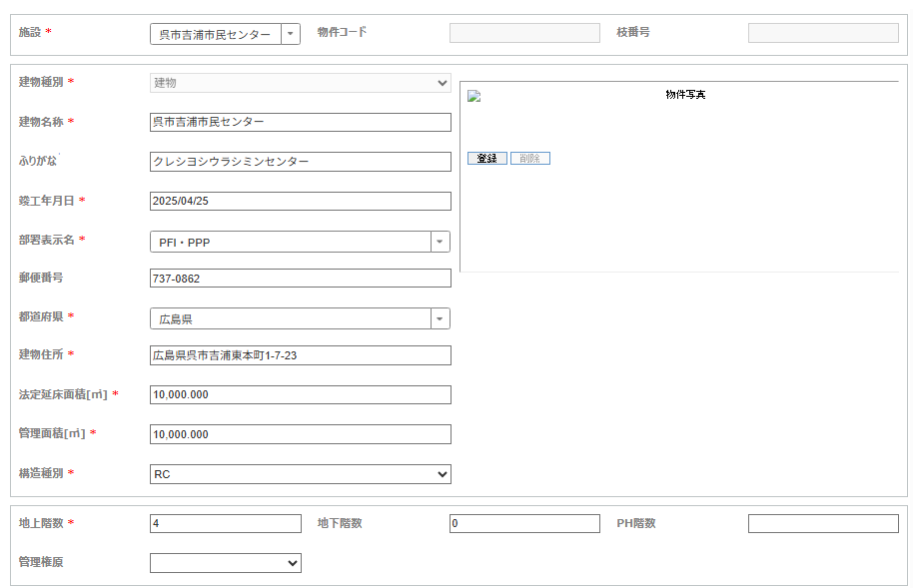Click the 管理面積 input field
Screen dimensions: 913x588
coord(301,434)
